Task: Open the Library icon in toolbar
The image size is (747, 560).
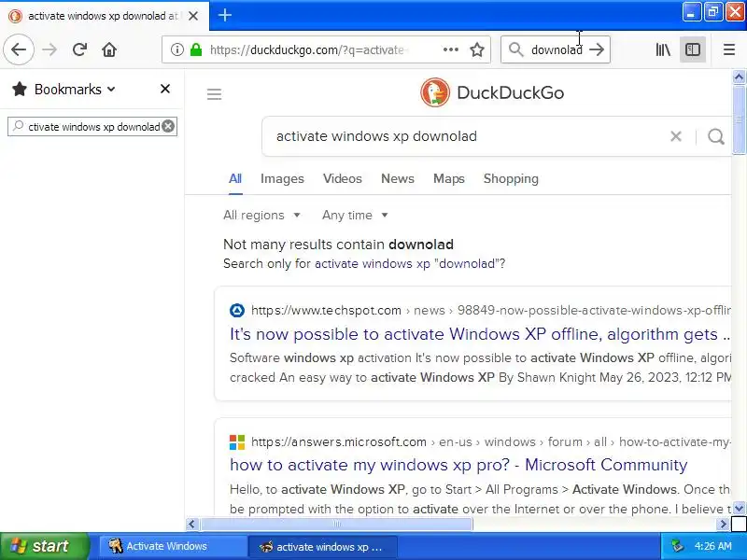Action: 663,49
